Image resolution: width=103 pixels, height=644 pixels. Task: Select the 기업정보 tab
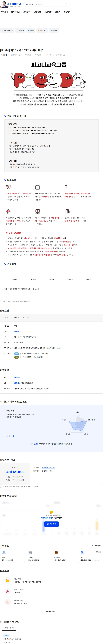28,55
